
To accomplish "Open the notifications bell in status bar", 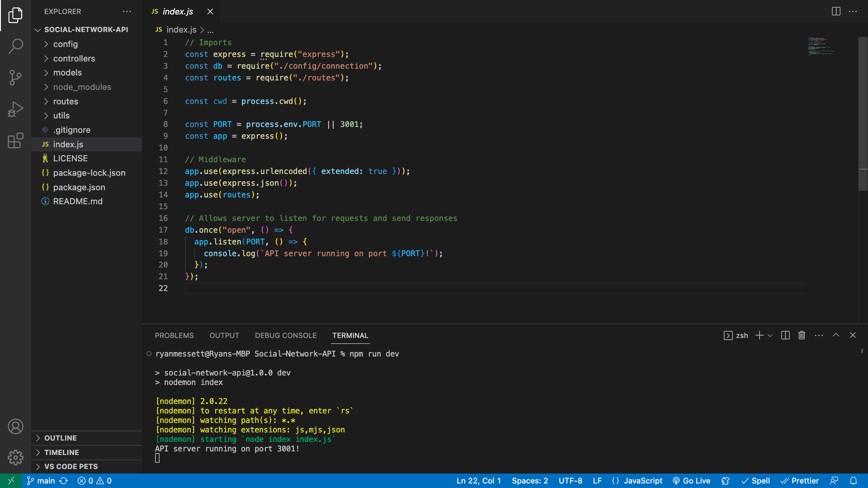I will point(854,480).
